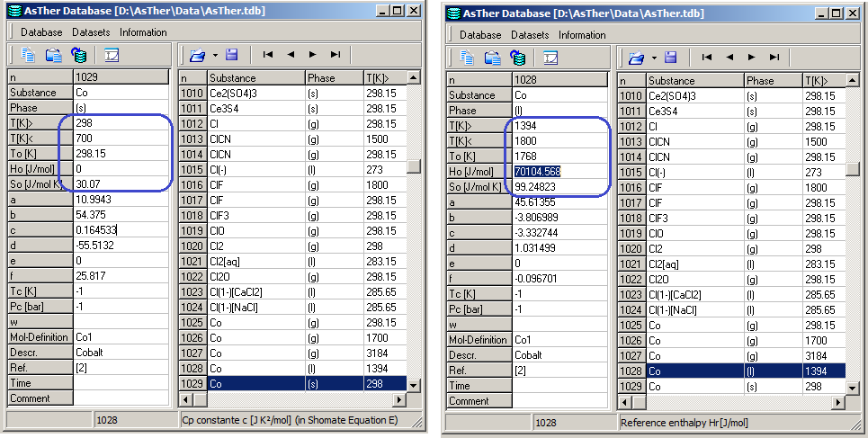
Task: Click database update icon in left window
Action: (78, 55)
